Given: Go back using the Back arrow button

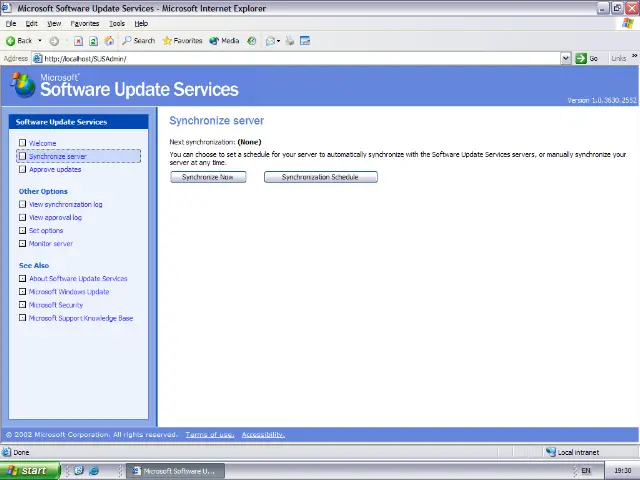Looking at the screenshot, I should (x=19, y=41).
